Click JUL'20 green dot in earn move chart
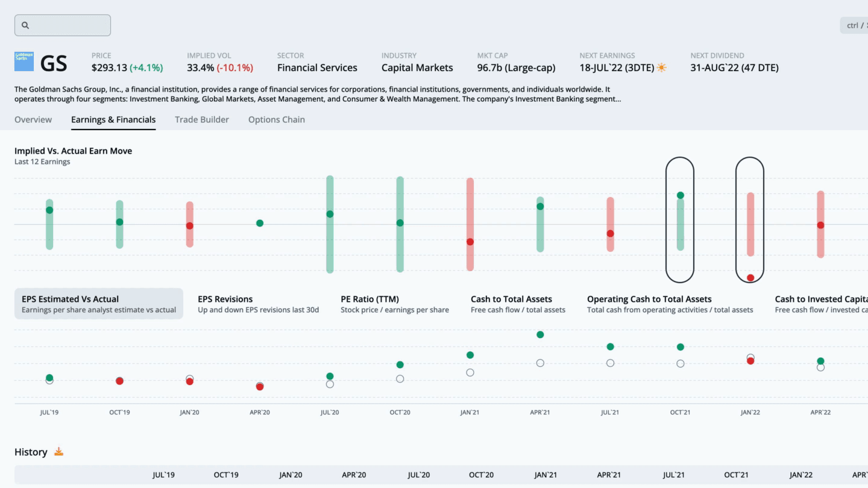The image size is (868, 488). point(330,214)
